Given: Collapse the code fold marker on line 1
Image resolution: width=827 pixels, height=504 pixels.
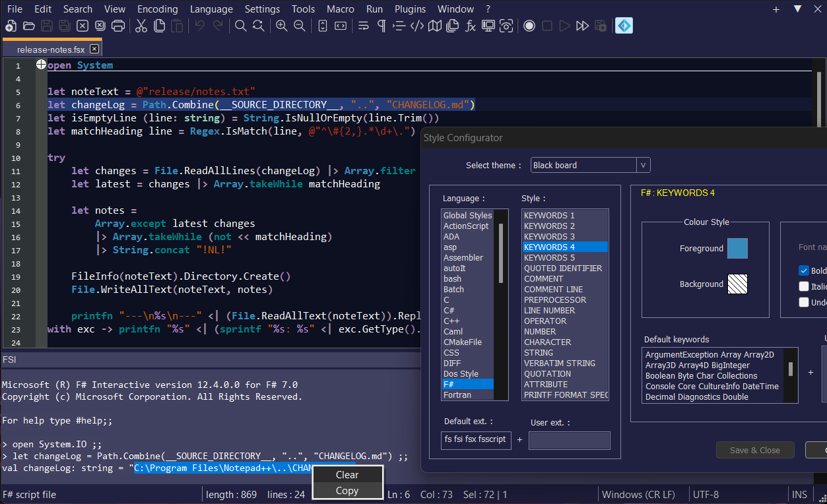Looking at the screenshot, I should 41,65.
